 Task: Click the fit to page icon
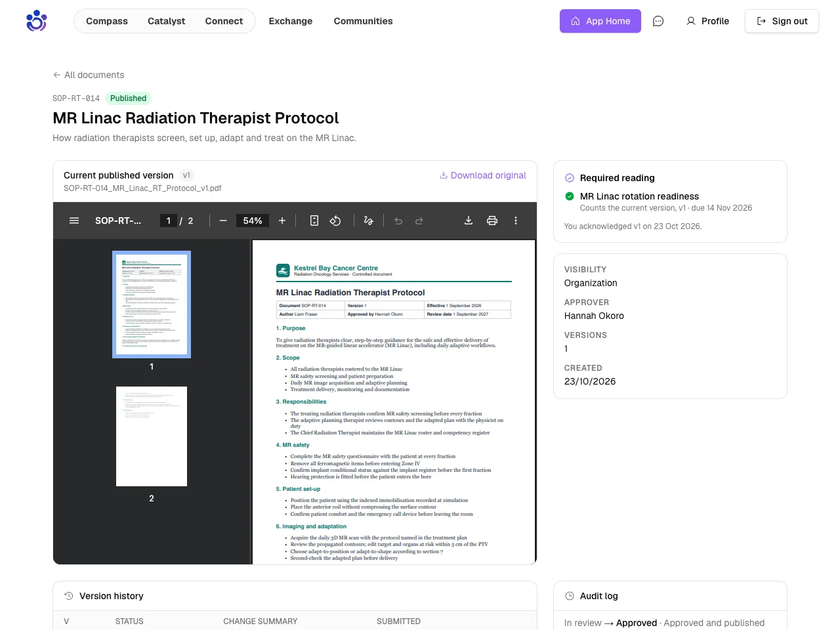tap(314, 220)
